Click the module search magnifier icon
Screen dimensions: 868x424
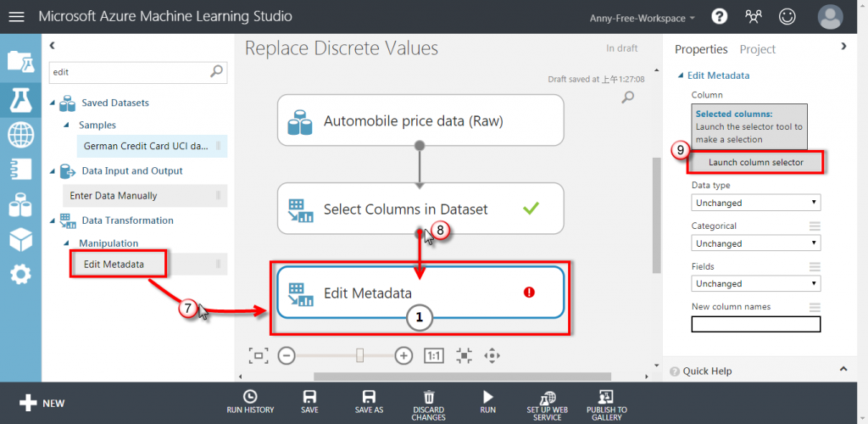coord(217,71)
